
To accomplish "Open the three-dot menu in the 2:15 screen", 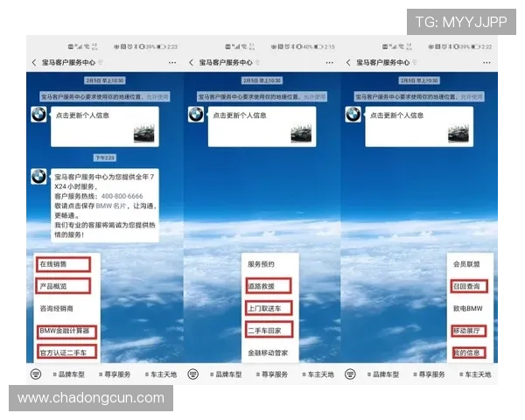I will click(330, 63).
